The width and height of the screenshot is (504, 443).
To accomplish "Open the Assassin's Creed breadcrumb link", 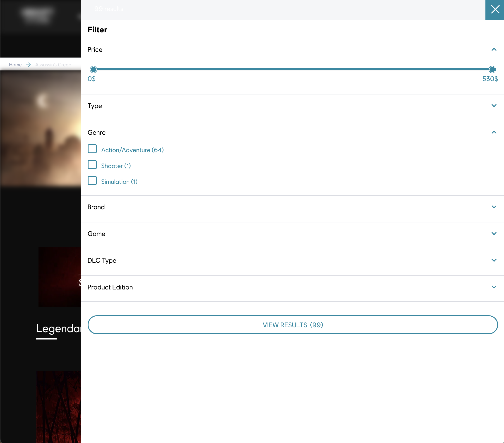I will tap(53, 65).
